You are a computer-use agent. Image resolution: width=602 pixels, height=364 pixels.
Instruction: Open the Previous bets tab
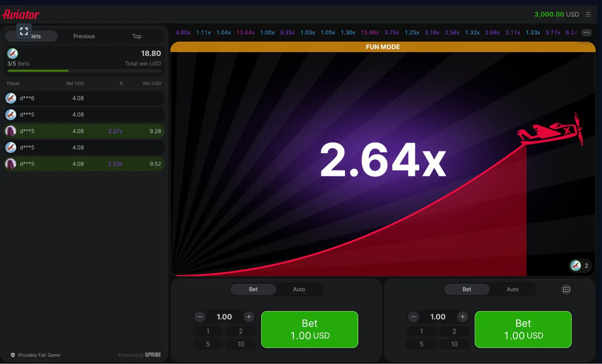tap(84, 36)
